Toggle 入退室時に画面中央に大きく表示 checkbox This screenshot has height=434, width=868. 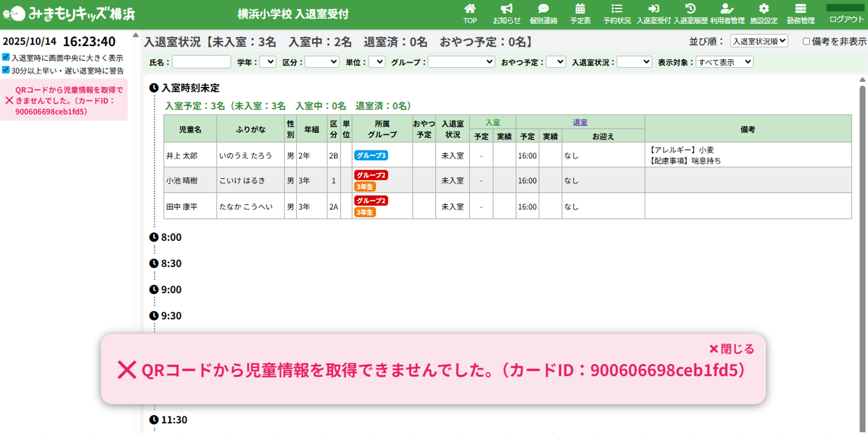pos(6,58)
